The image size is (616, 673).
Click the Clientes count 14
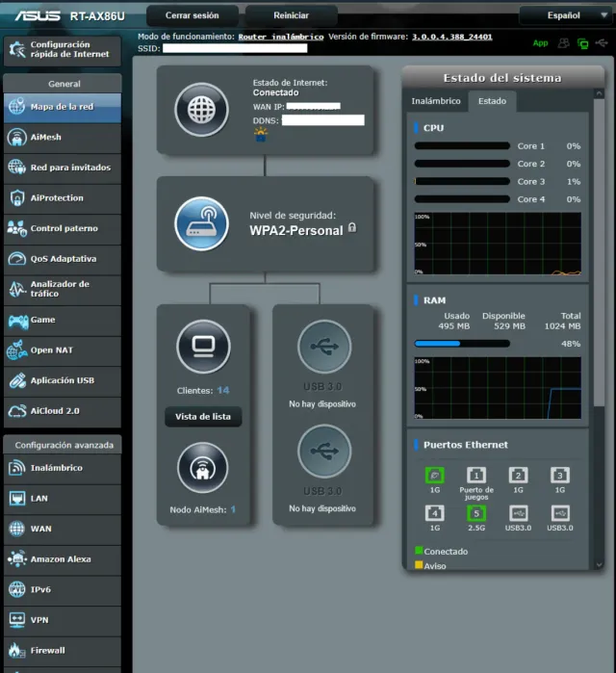coord(223,391)
